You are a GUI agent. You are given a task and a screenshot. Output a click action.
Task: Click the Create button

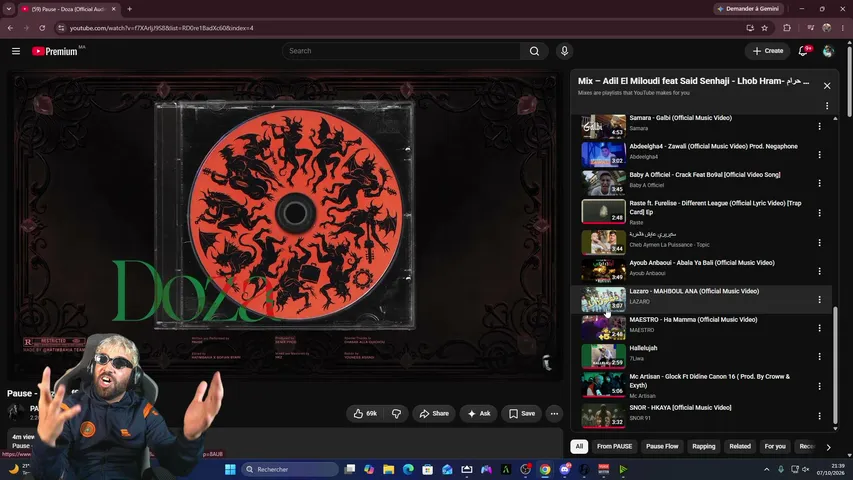768,51
